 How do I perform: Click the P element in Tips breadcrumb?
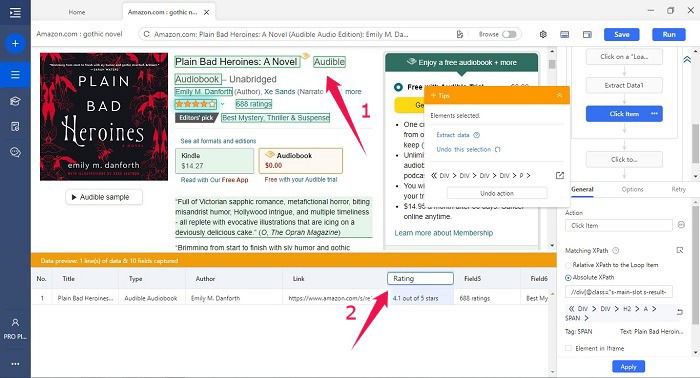[x=521, y=176]
